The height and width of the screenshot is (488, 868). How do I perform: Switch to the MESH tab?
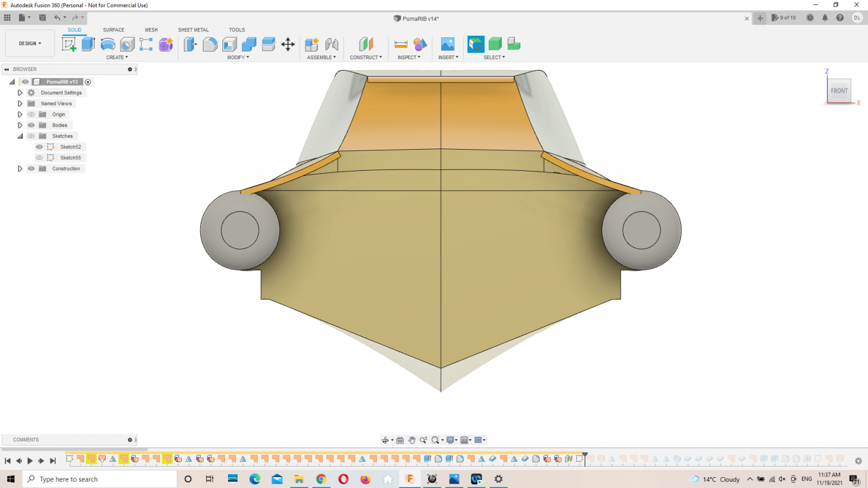(x=151, y=30)
